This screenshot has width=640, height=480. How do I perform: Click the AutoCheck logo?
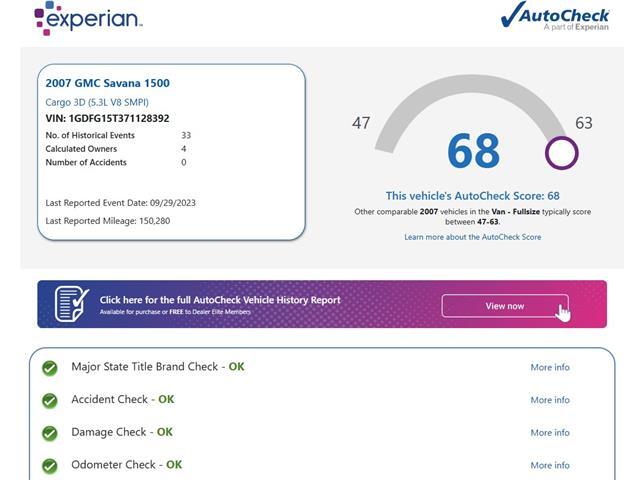(555, 16)
